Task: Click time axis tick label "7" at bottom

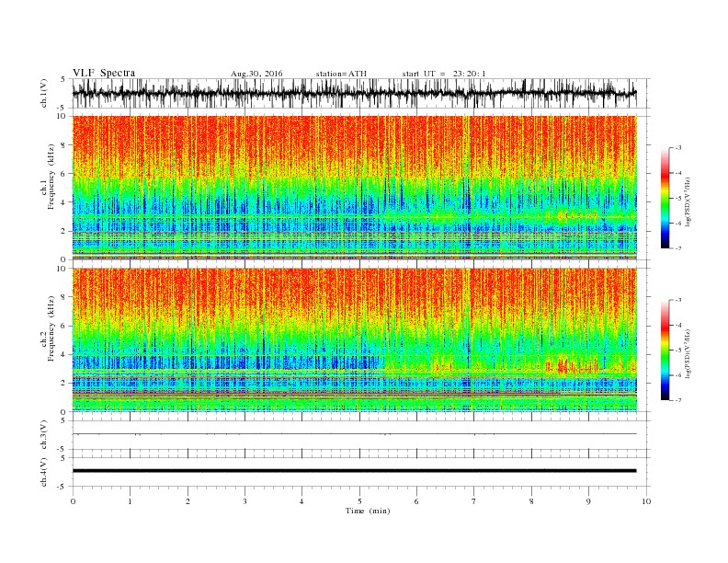Action: (x=474, y=501)
